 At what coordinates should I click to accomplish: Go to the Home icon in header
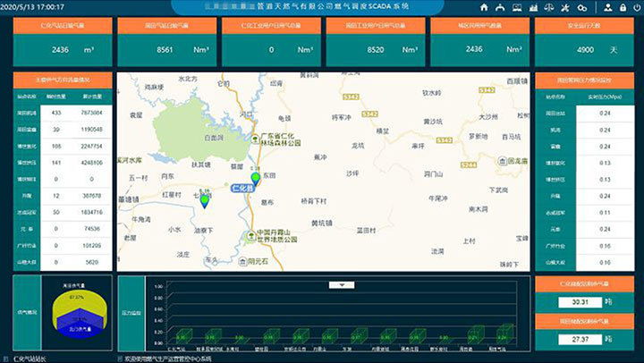tap(484, 7)
